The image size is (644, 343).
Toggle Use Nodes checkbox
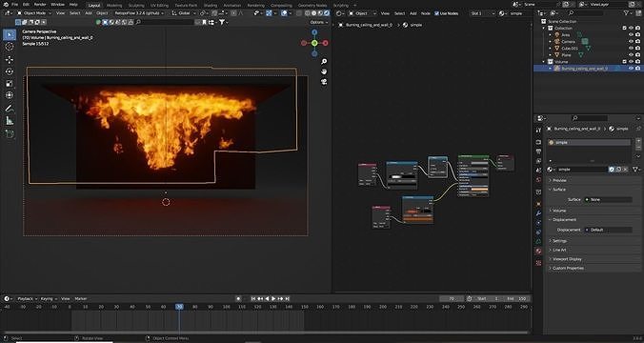[x=436, y=13]
